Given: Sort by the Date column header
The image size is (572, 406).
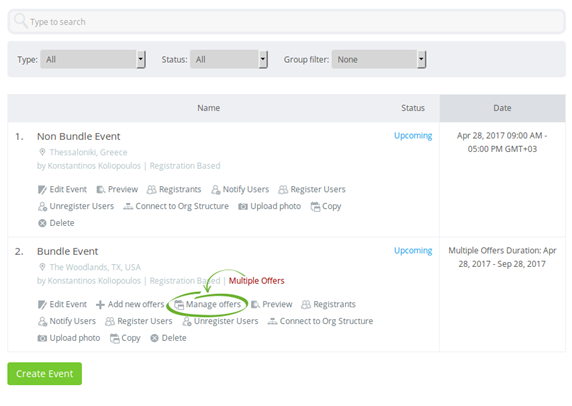Looking at the screenshot, I should tap(502, 108).
